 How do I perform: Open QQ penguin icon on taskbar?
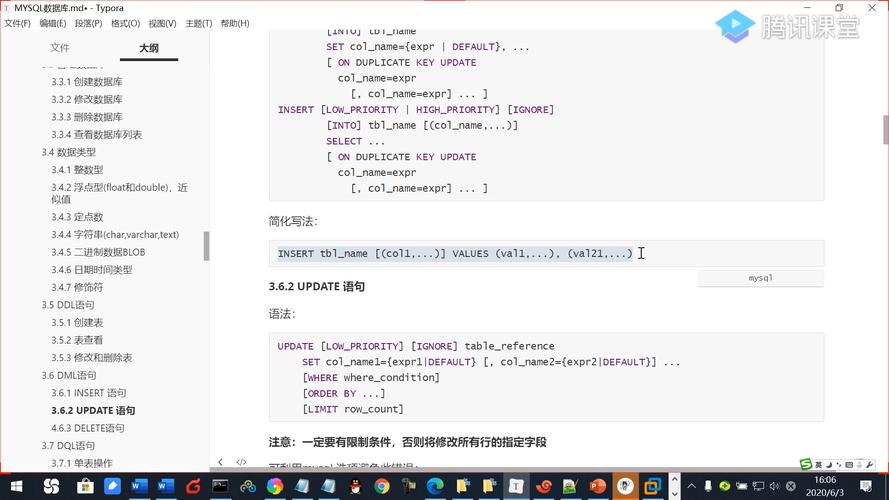click(355, 486)
